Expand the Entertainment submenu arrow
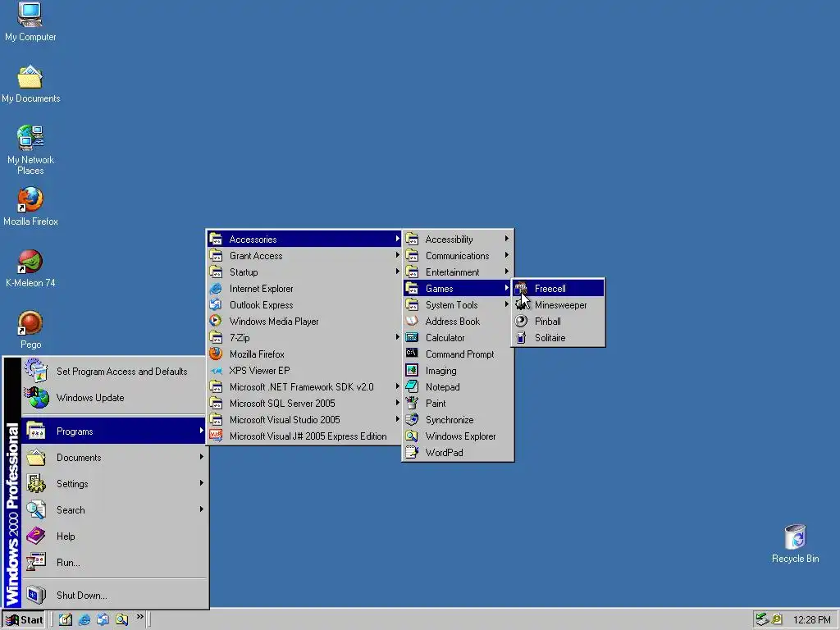 coord(506,272)
